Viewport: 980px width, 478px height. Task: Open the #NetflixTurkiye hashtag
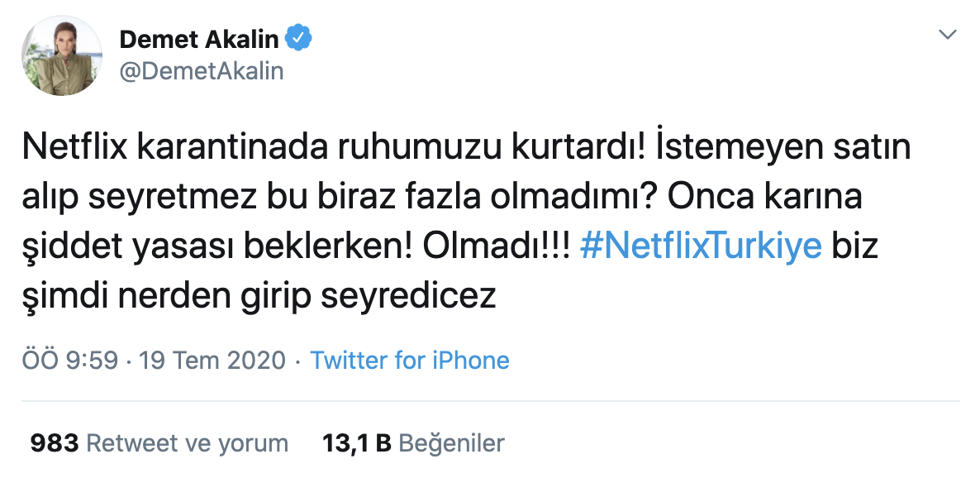pyautogui.click(x=701, y=246)
